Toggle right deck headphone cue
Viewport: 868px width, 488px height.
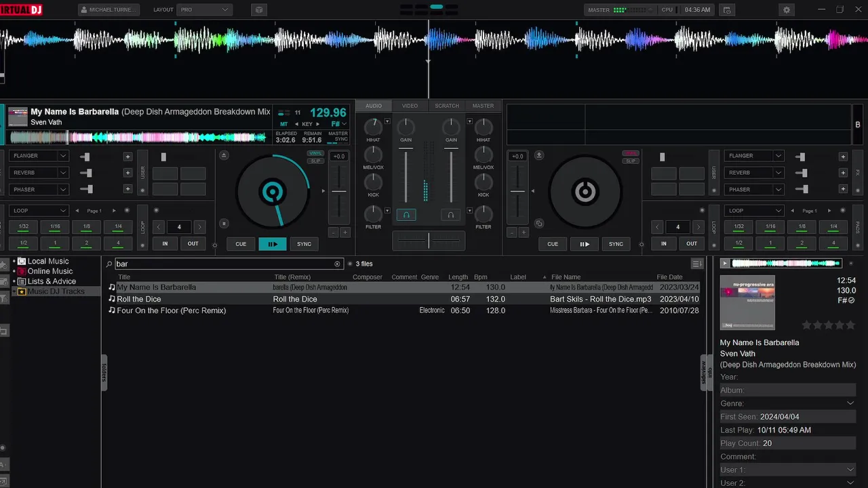pyautogui.click(x=450, y=215)
